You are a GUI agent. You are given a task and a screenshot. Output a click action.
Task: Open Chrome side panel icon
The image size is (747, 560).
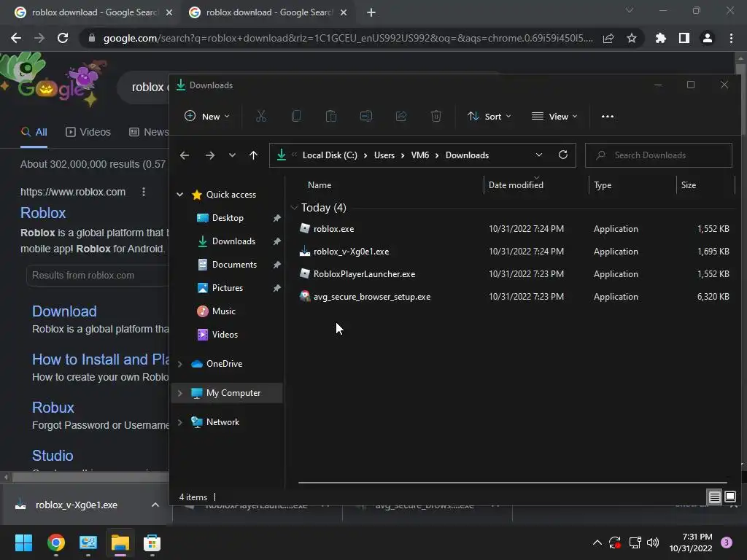coord(684,38)
